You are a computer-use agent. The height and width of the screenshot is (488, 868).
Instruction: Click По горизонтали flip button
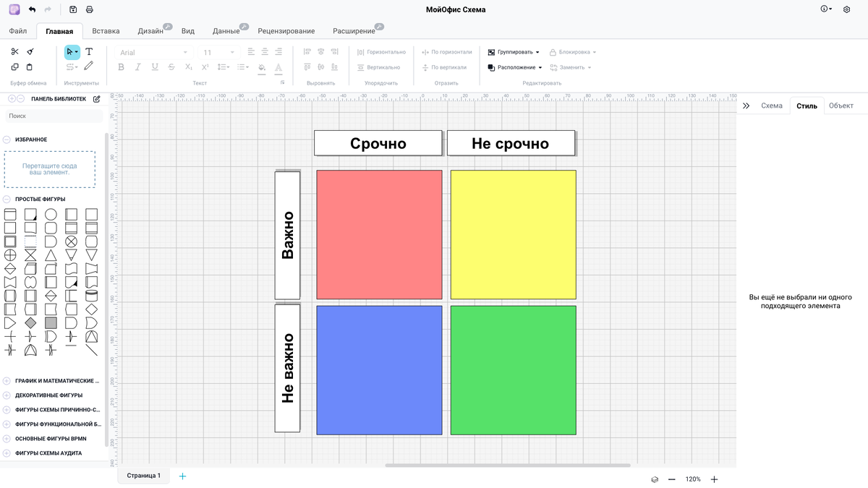tap(447, 52)
